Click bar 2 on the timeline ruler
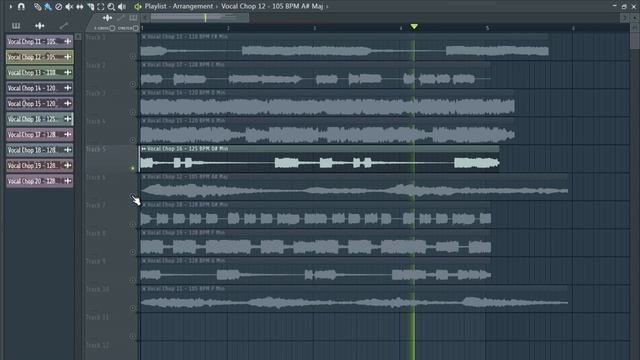Image resolution: width=640 pixels, height=360 pixels. pos(228,28)
